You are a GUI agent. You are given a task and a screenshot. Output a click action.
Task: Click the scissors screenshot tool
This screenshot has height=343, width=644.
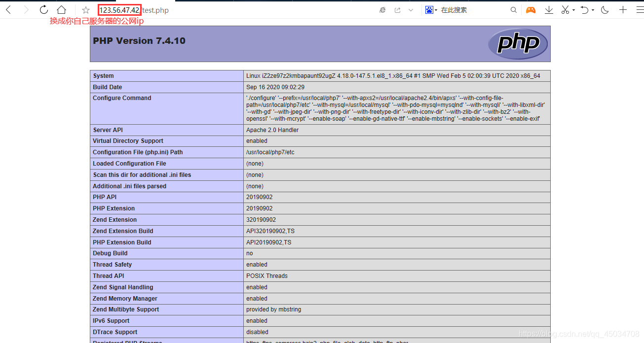tap(566, 10)
